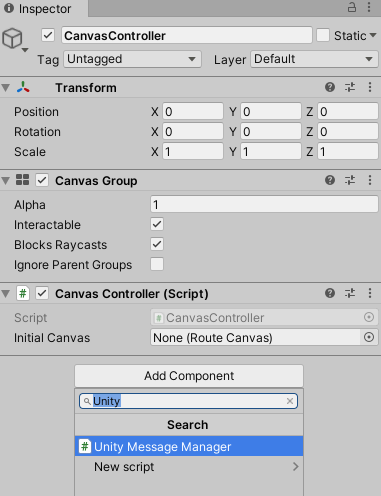The image size is (381, 496).
Task: Clear the Unity search text with X
Action: [290, 401]
